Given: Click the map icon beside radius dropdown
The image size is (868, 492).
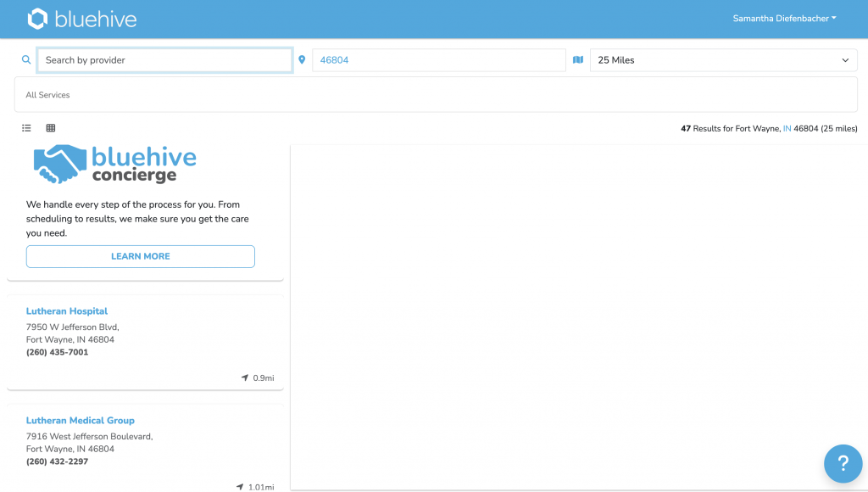Looking at the screenshot, I should 578,60.
